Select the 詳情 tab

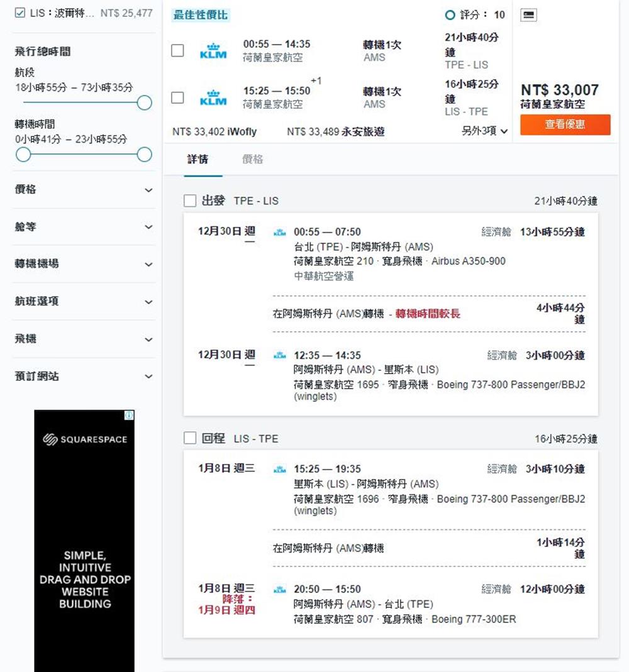tap(198, 160)
